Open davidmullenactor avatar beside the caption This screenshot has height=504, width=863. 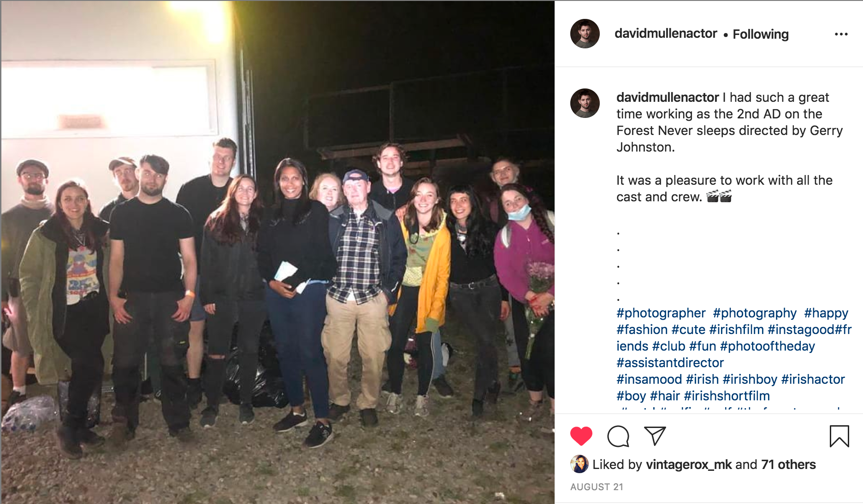point(585,103)
